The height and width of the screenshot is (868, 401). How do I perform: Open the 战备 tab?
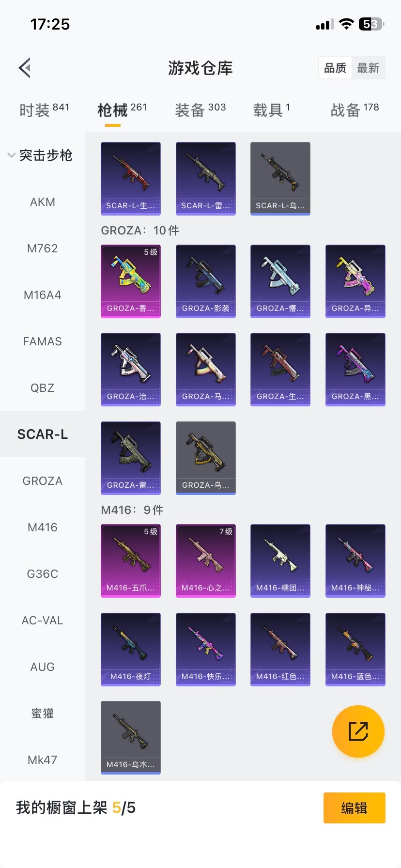[355, 110]
